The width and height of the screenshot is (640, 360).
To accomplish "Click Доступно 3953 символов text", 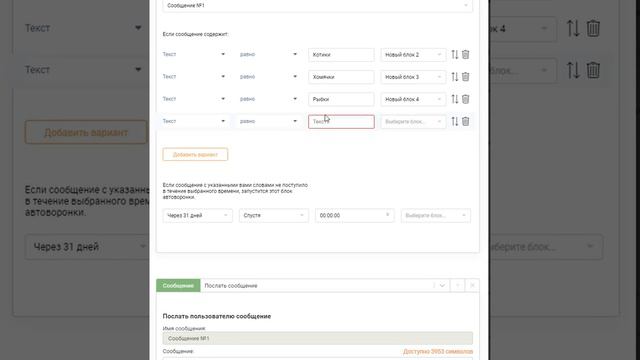I will click(438, 351).
